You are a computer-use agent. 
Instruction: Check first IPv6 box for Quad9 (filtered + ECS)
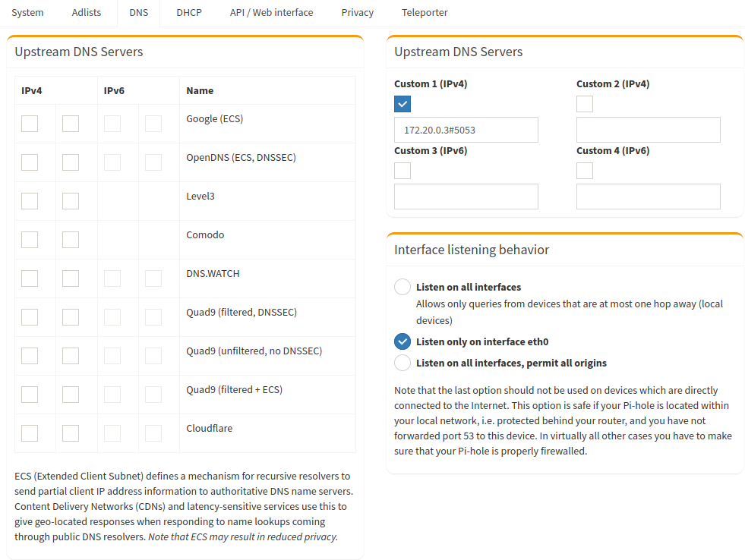112,395
